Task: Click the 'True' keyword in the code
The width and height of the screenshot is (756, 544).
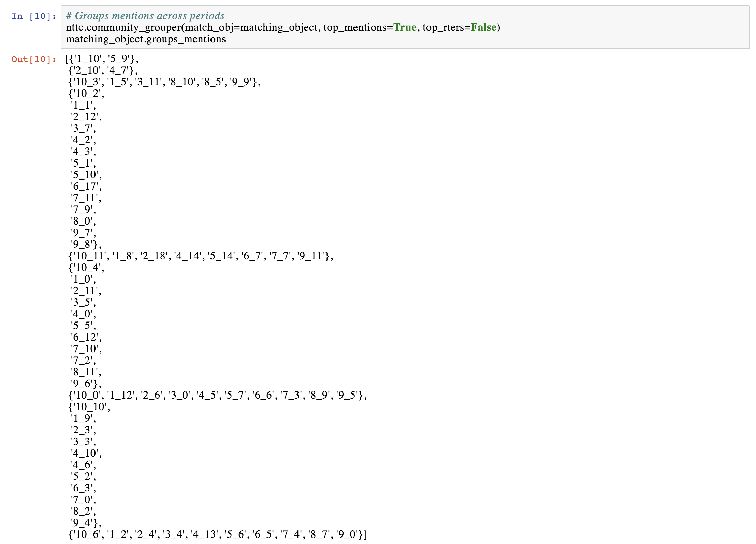Action: click(x=405, y=27)
